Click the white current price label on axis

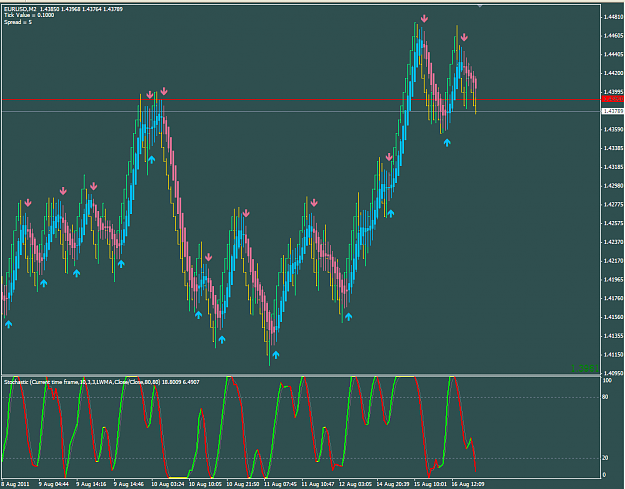pyautogui.click(x=613, y=111)
